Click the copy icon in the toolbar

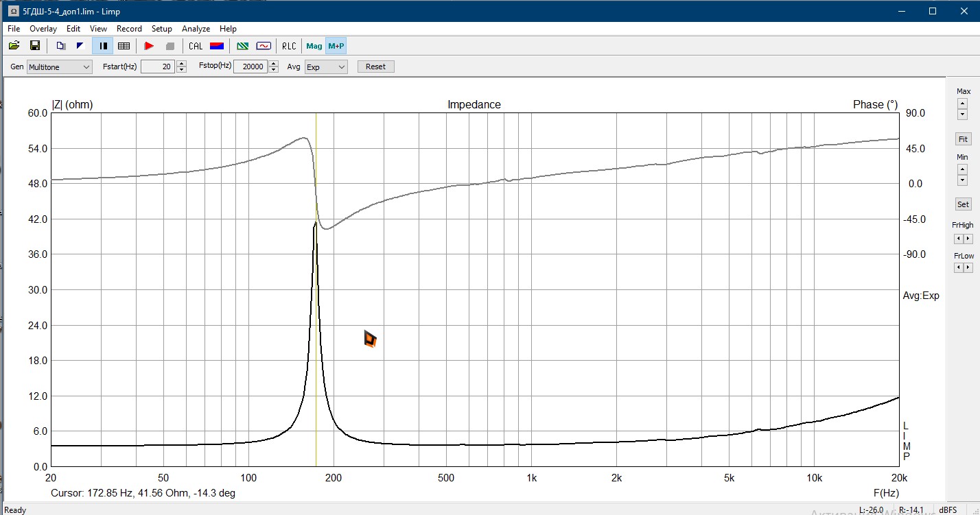tap(60, 46)
